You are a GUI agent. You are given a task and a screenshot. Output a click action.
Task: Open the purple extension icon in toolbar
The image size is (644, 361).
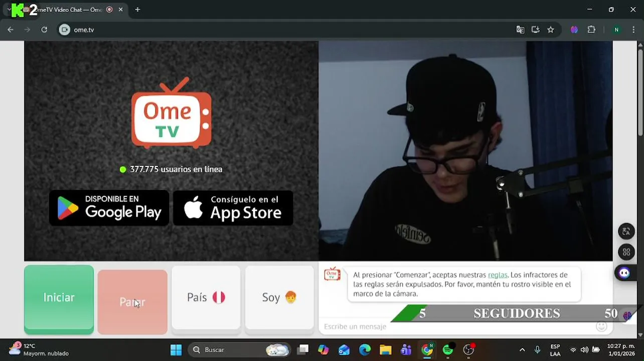coord(574,30)
